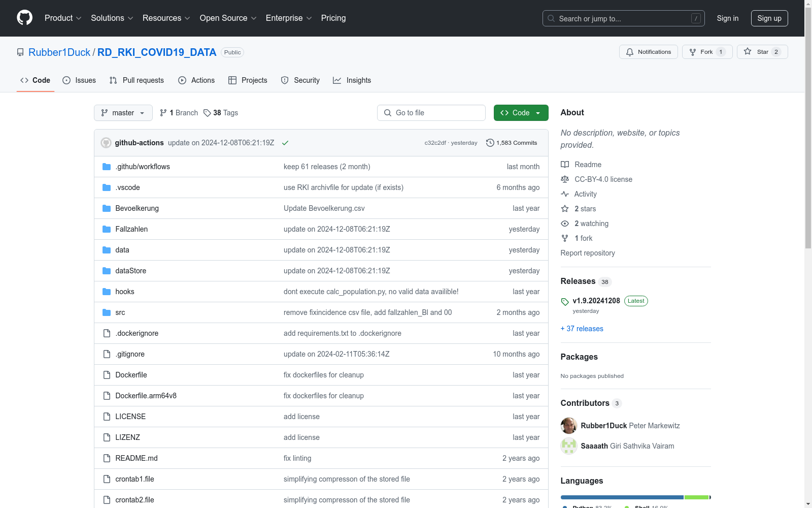The width and height of the screenshot is (812, 508).
Task: Switch to the Projects tab
Action: click(x=248, y=80)
